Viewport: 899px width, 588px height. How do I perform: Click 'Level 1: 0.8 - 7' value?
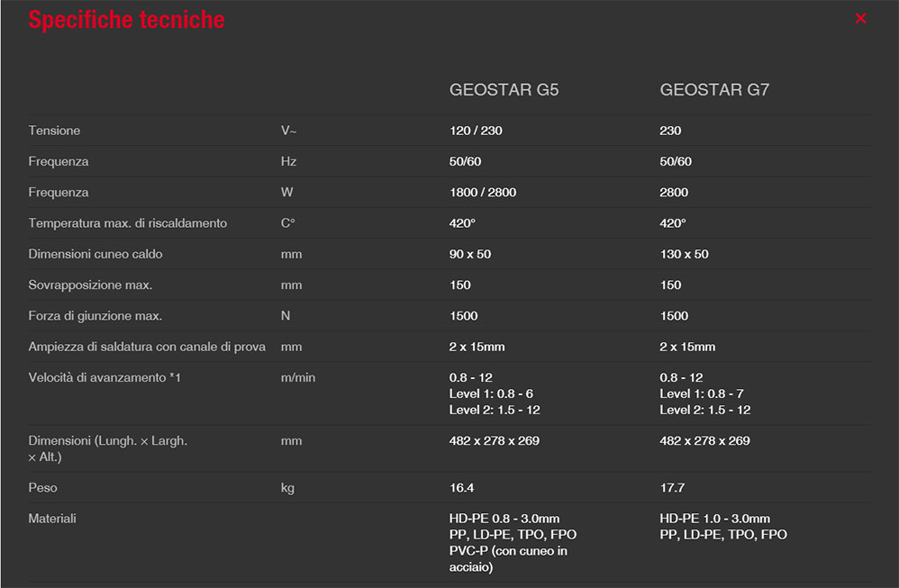701,394
